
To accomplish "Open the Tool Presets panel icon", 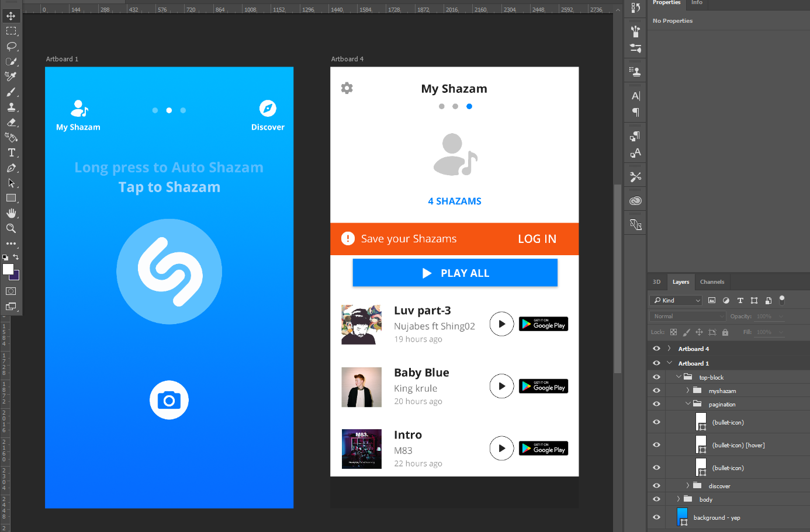I will click(x=635, y=176).
